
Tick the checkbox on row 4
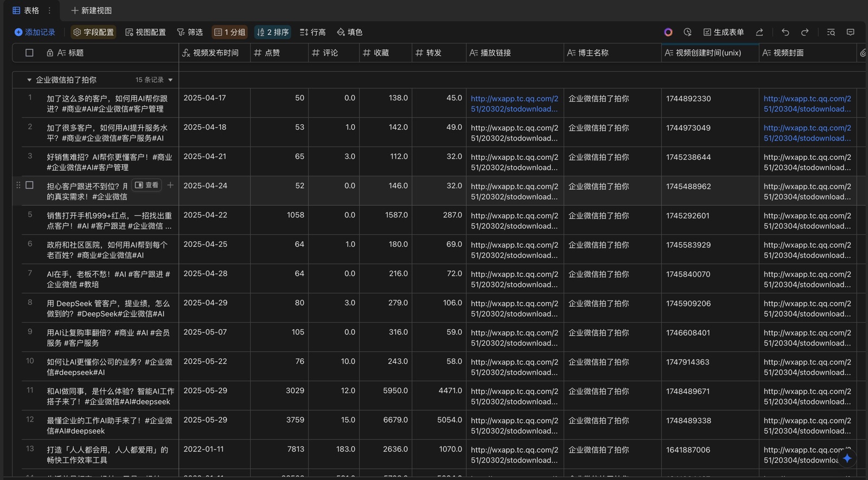click(29, 185)
